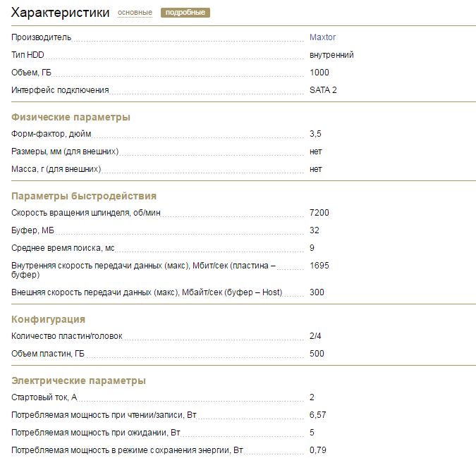476x458 pixels.
Task: Click the "Количество пластин/головок" label
Action: (x=67, y=336)
